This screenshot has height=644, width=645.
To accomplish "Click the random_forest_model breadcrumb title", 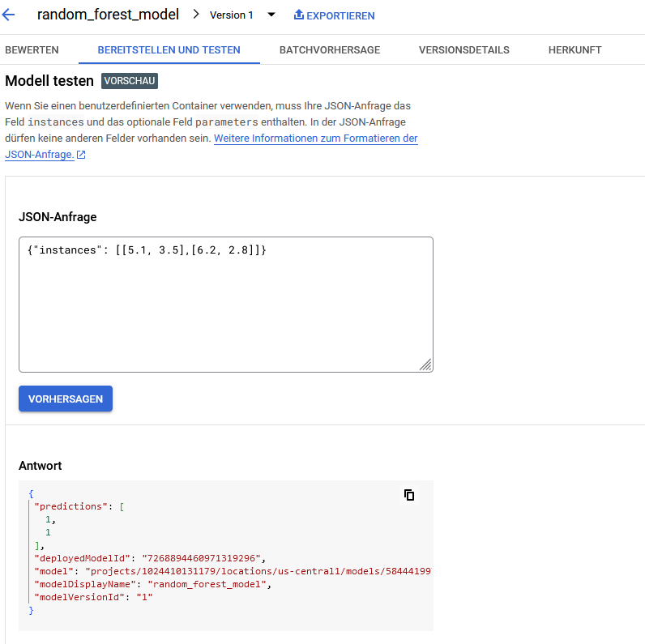I will 108,15.
